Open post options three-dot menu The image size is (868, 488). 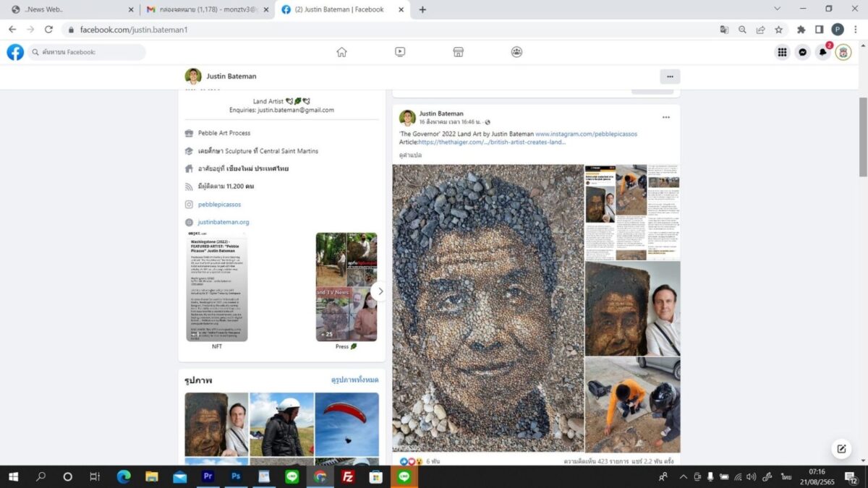pyautogui.click(x=665, y=117)
